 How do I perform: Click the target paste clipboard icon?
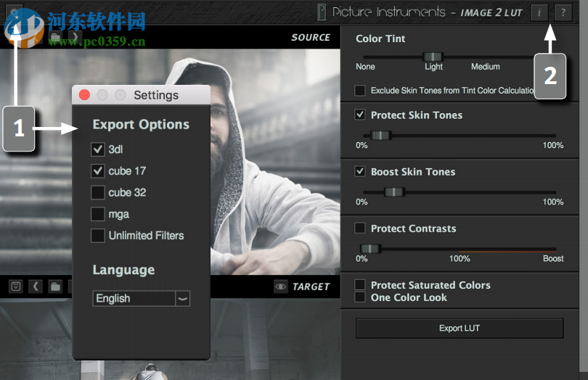pos(16,286)
